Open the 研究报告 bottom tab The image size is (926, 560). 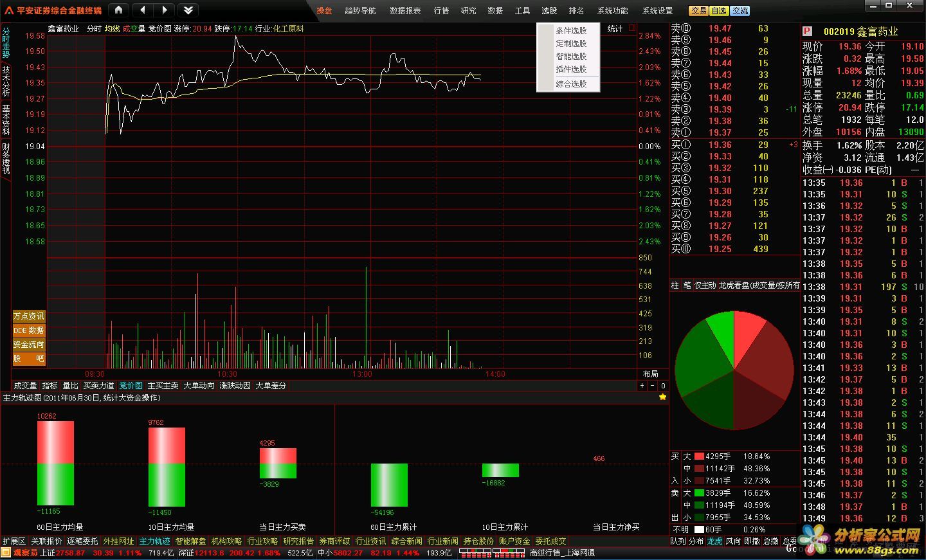[298, 541]
